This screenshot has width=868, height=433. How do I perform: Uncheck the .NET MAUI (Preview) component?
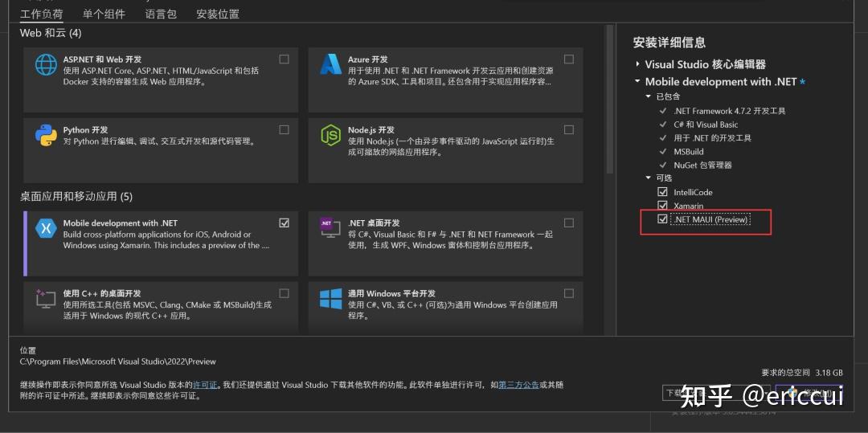coord(662,219)
